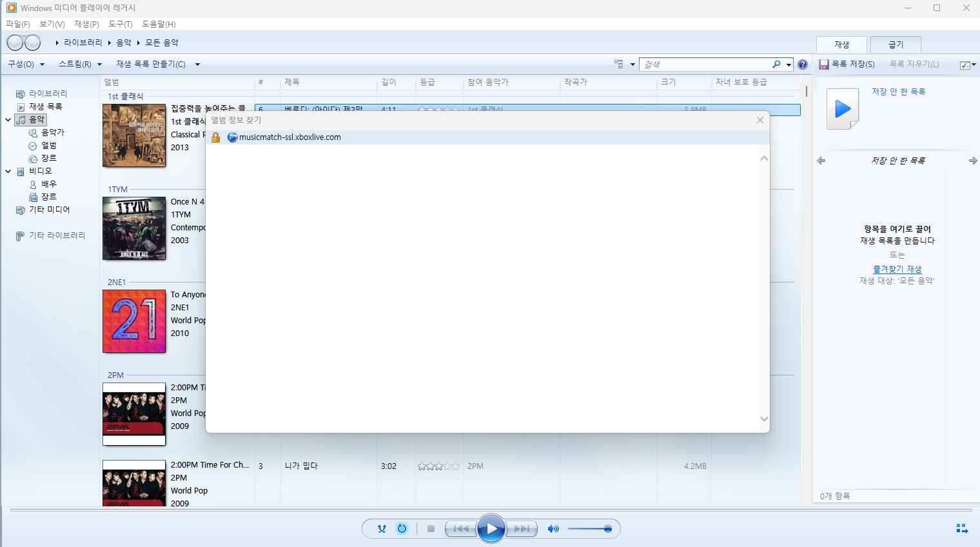The height and width of the screenshot is (547, 980).
Task: Click the list options checkmark icon
Action: [965, 65]
